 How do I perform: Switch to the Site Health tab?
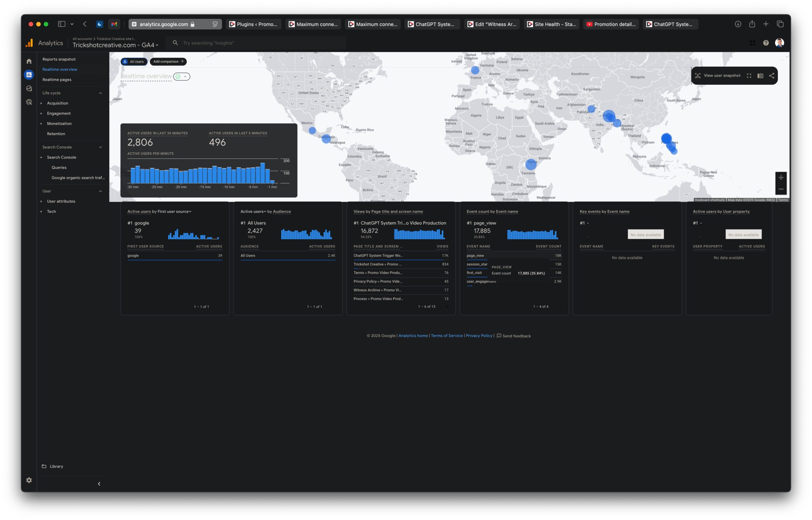(x=551, y=24)
